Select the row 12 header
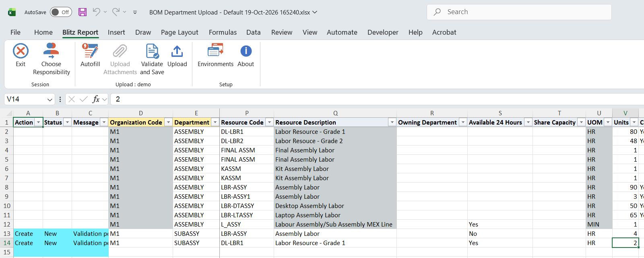The image size is (644, 258). [x=6, y=225]
